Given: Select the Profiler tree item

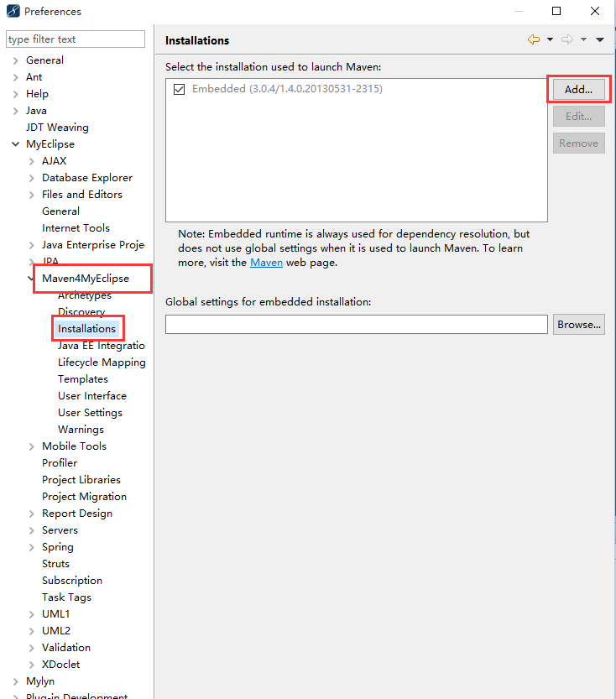Looking at the screenshot, I should point(60,463).
